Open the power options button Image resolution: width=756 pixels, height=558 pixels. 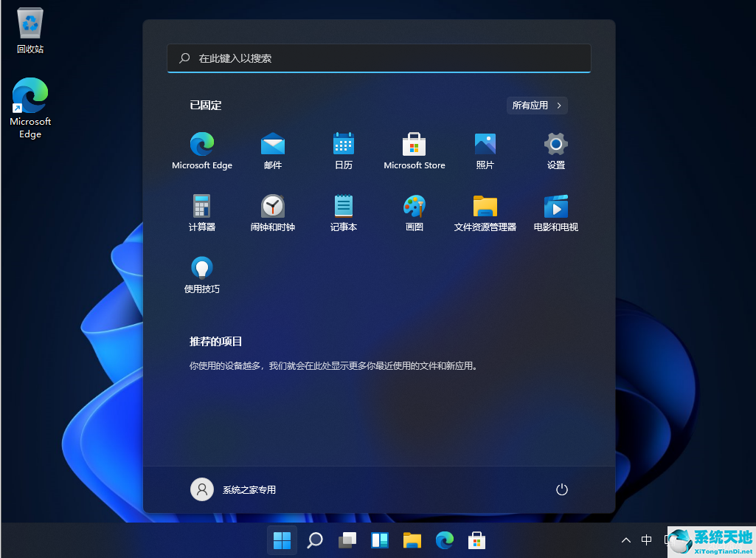click(561, 489)
